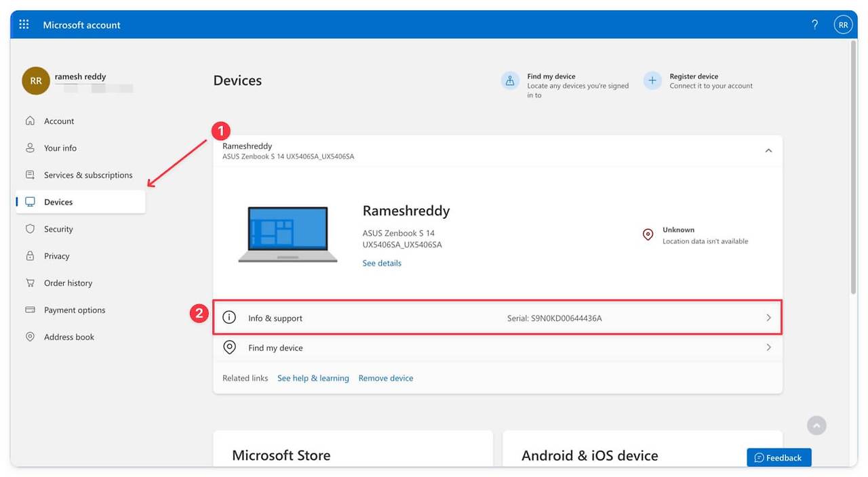This screenshot has height=477, width=868.
Task: Click the Unknown location pin icon
Action: [x=648, y=234]
